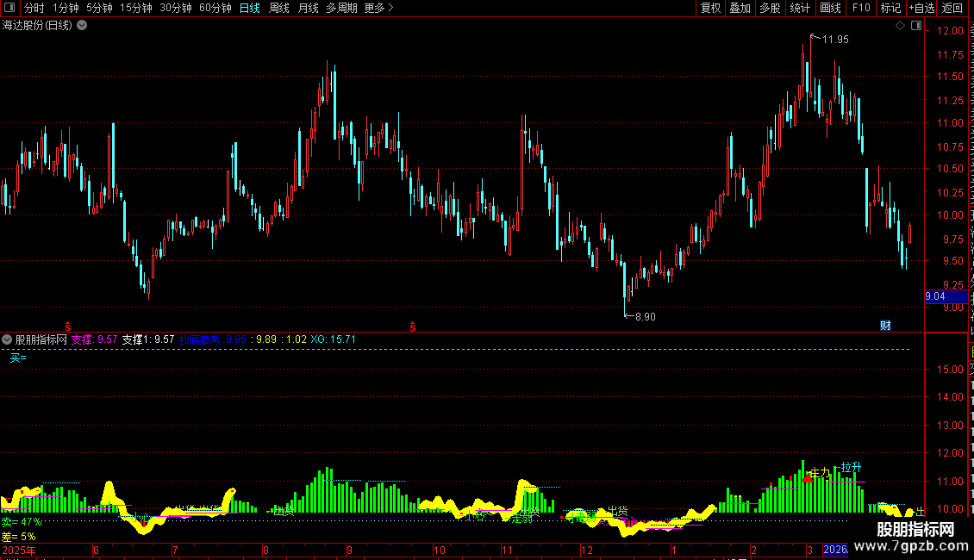Click the 标记 mark button
Image resolution: width=974 pixels, height=560 pixels.
click(x=890, y=8)
